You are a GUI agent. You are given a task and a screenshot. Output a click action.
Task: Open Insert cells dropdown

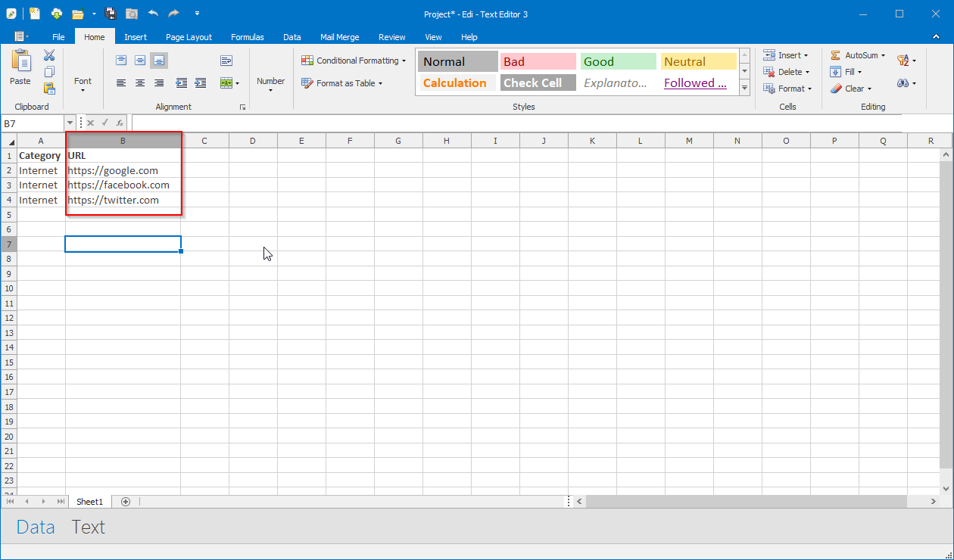point(786,55)
